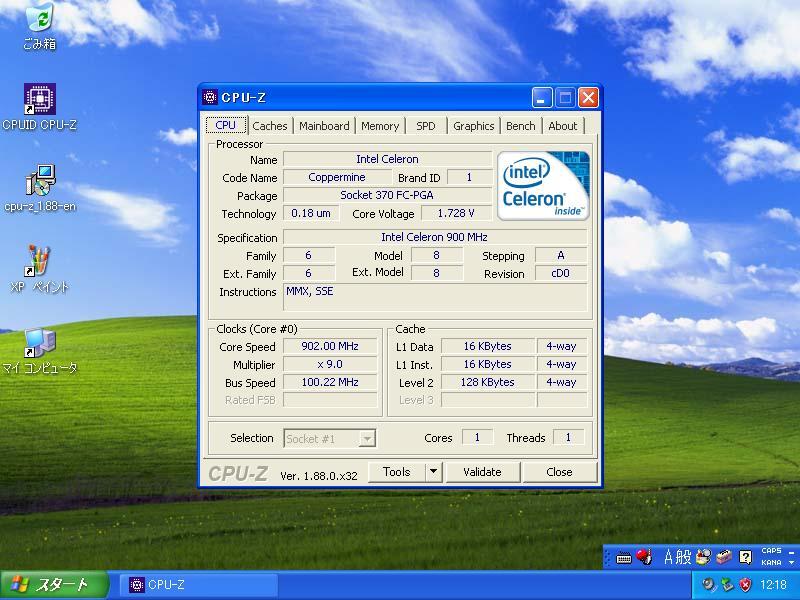
Task: Click the Level 2 cache 128 KBytes
Action: tap(487, 382)
